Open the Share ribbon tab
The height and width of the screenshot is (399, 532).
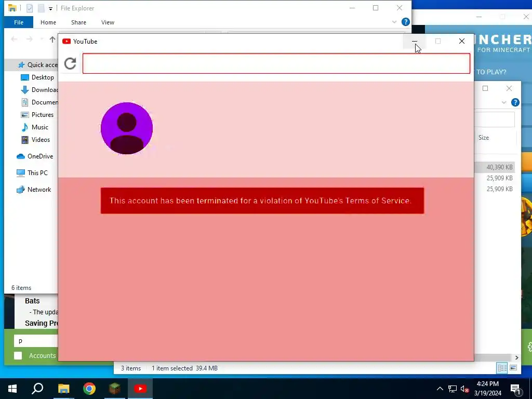point(78,22)
